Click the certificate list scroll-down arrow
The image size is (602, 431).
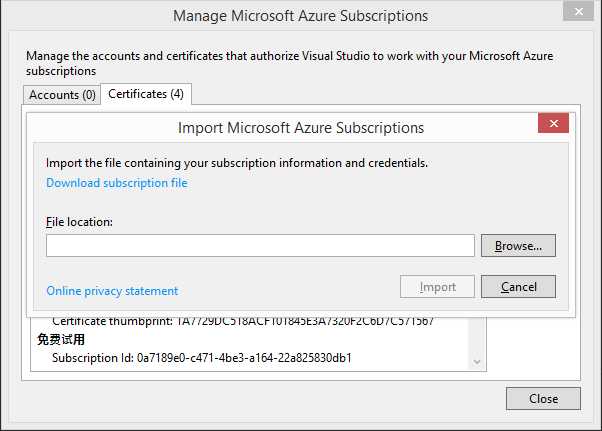tap(477, 362)
